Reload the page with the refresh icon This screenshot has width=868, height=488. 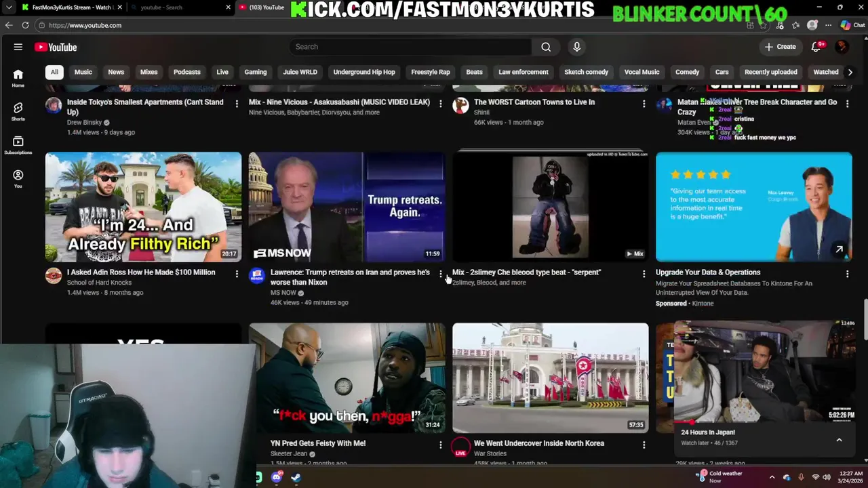[25, 25]
